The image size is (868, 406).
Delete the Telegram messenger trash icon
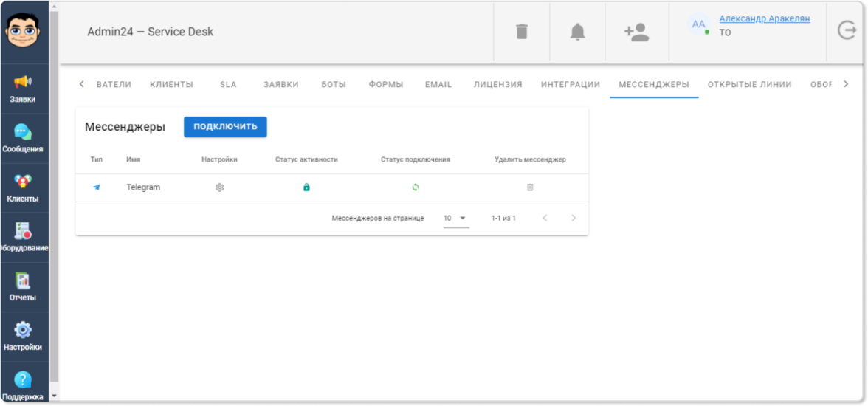(530, 187)
